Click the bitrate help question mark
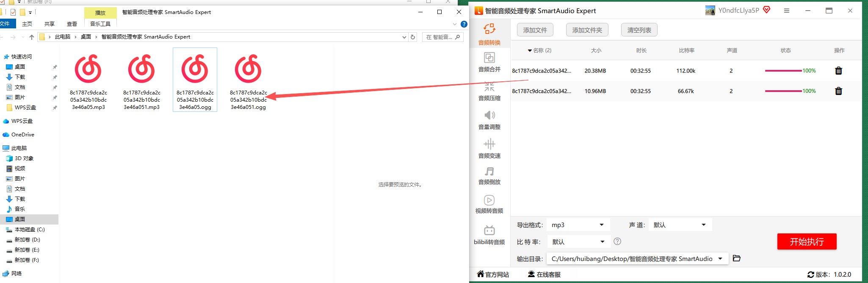The height and width of the screenshot is (283, 868). click(x=617, y=241)
